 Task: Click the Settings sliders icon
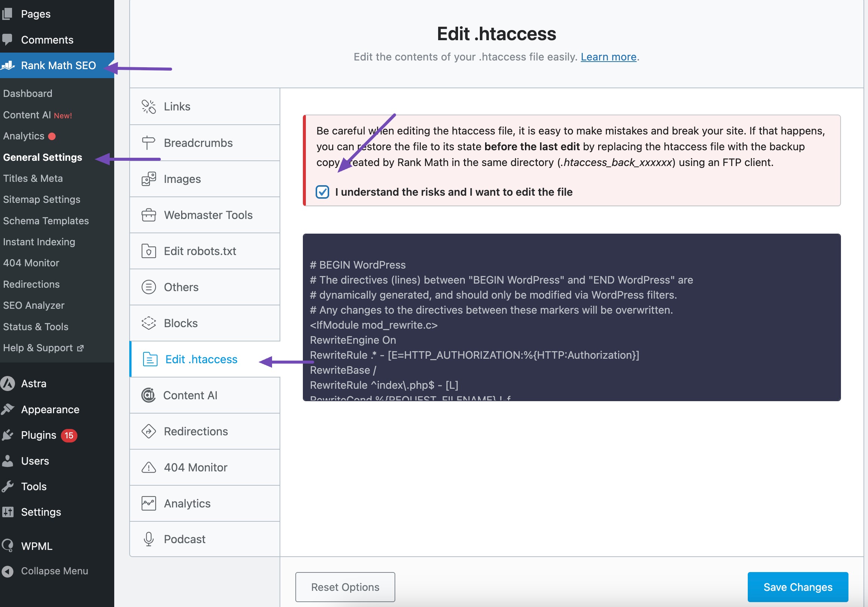pyautogui.click(x=8, y=512)
